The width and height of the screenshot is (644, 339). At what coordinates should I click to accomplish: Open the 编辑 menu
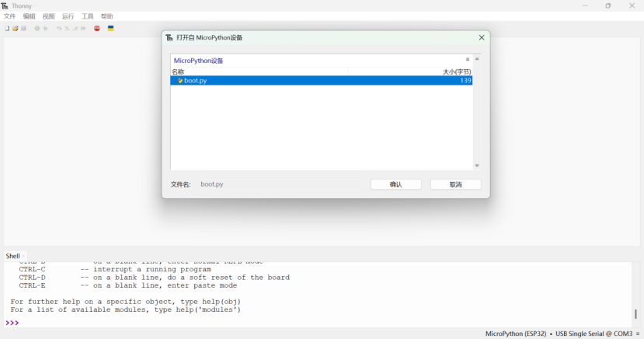click(29, 16)
